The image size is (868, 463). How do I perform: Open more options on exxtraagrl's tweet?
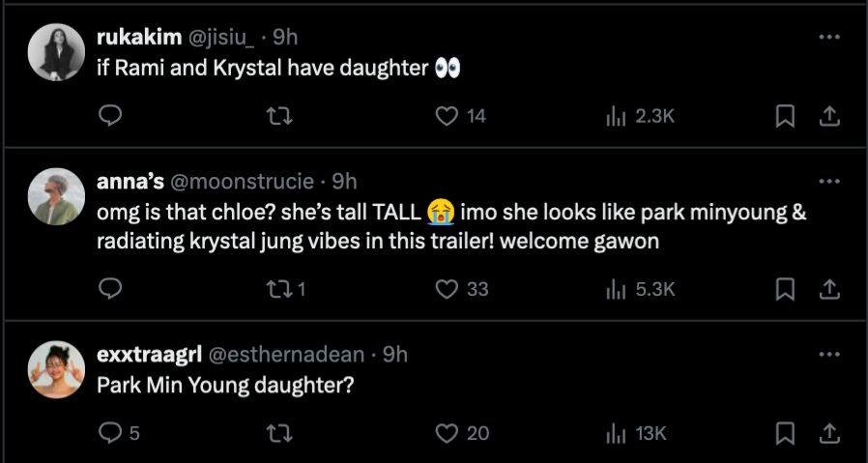(828, 354)
